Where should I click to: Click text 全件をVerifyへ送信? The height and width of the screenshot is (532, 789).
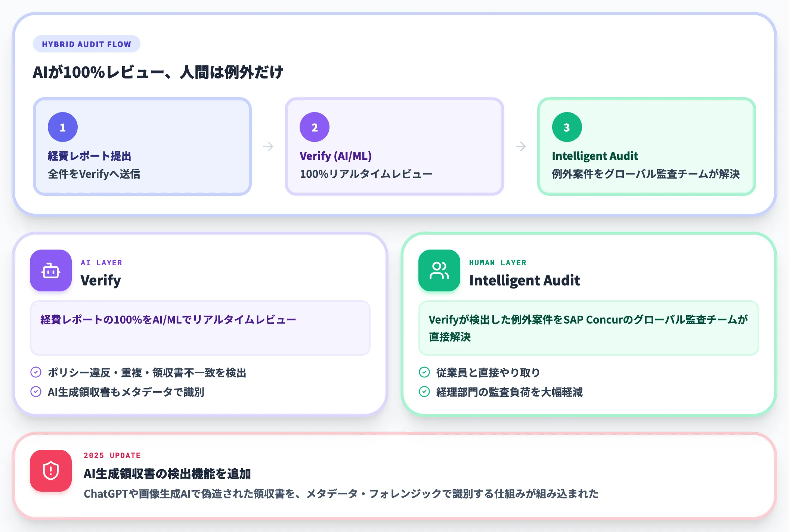pos(94,174)
